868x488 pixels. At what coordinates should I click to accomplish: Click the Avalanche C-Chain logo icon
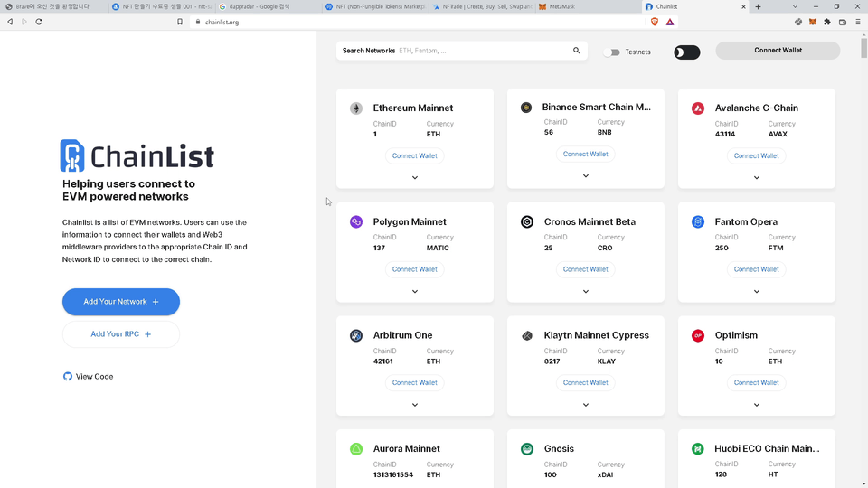click(x=698, y=108)
